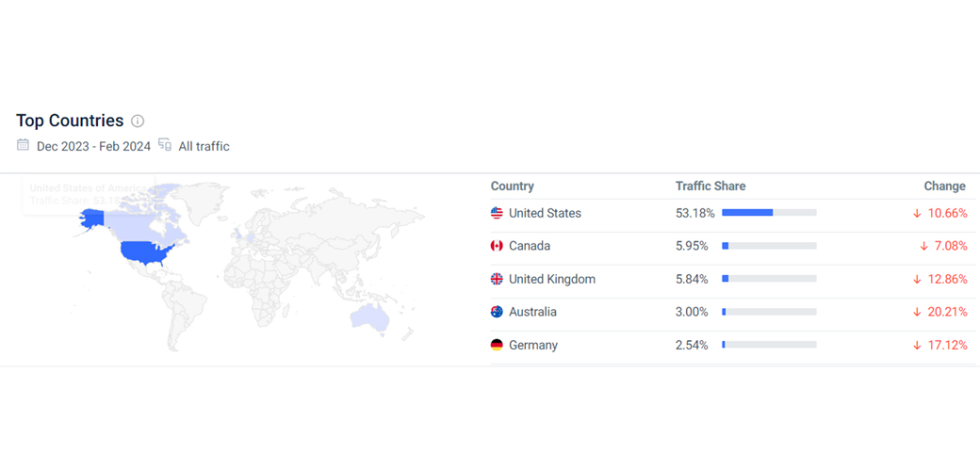Click the All traffic devices icon

pos(165,145)
